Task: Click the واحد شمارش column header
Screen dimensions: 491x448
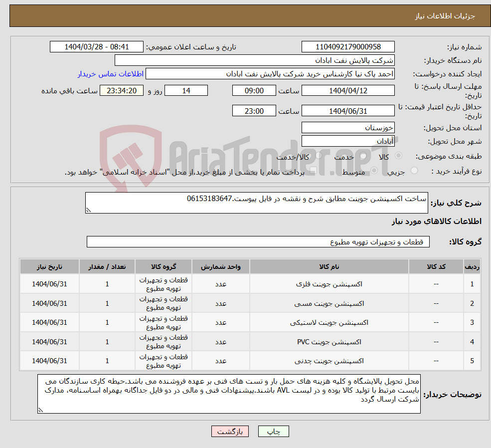Action: [220, 266]
